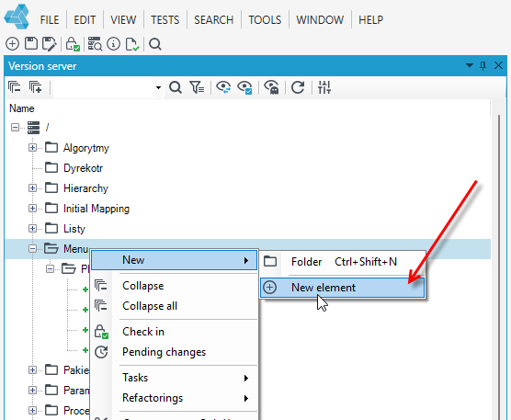Click the magnifier search icon in main toolbar
The image size is (511, 420).
point(155,44)
